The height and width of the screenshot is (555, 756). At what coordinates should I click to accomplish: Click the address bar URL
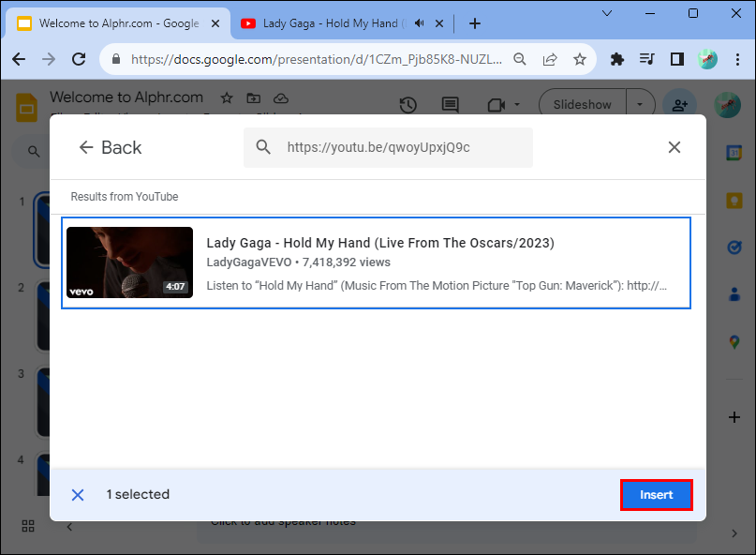pyautogui.click(x=317, y=59)
